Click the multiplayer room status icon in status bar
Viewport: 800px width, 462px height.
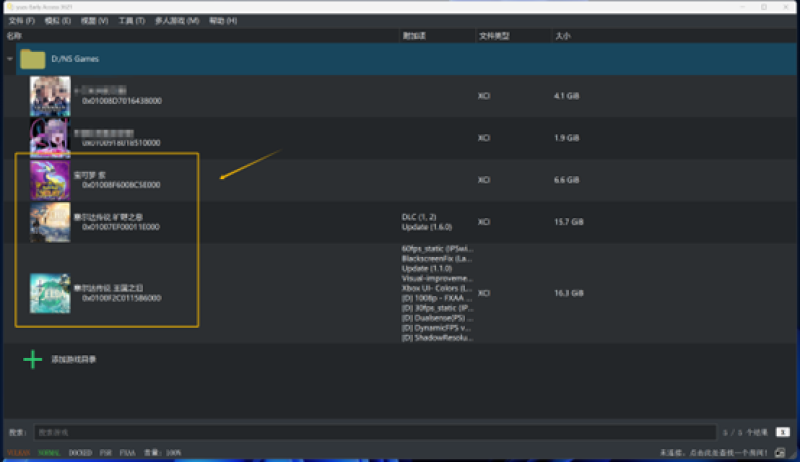pos(787,452)
